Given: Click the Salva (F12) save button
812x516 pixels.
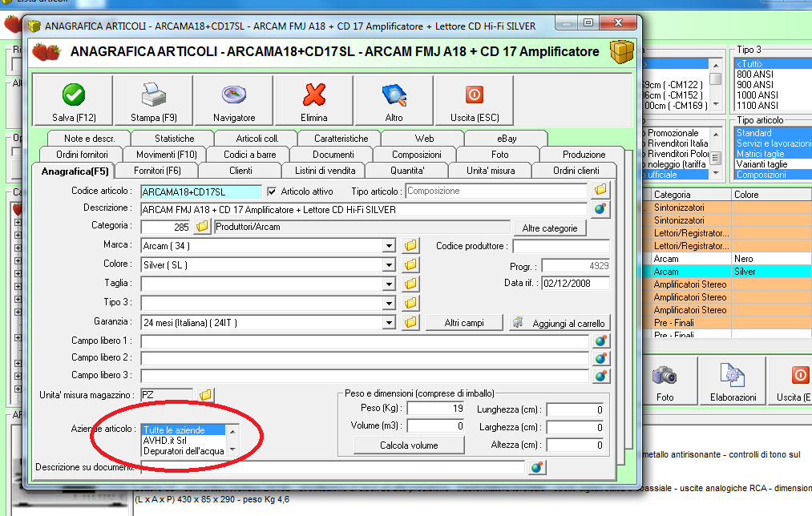Looking at the screenshot, I should coord(73,100).
